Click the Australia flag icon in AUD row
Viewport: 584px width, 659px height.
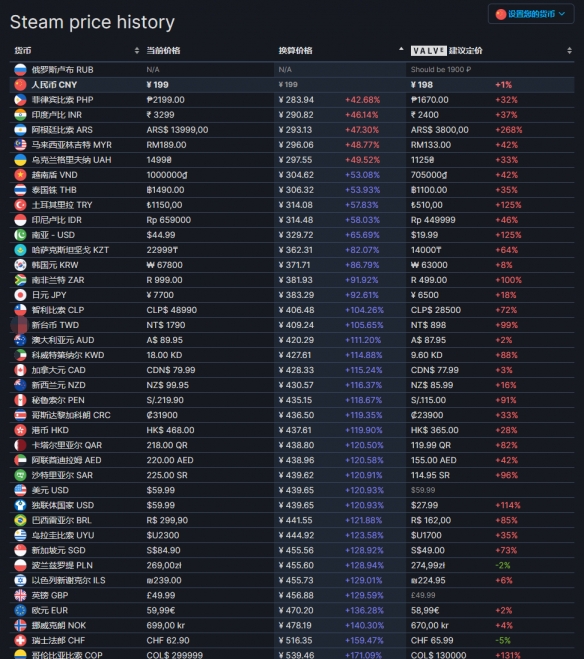pos(20,340)
